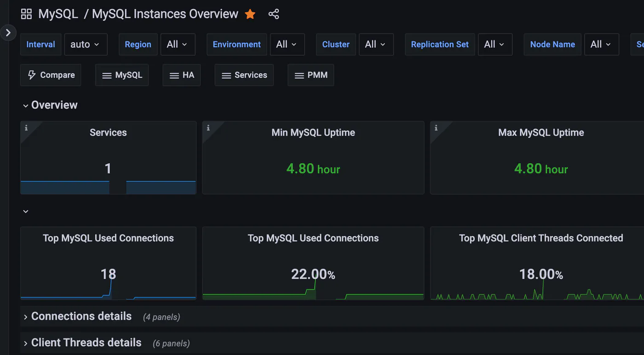Open the share dashboard icon
Viewport: 644px width, 355px height.
pyautogui.click(x=274, y=14)
